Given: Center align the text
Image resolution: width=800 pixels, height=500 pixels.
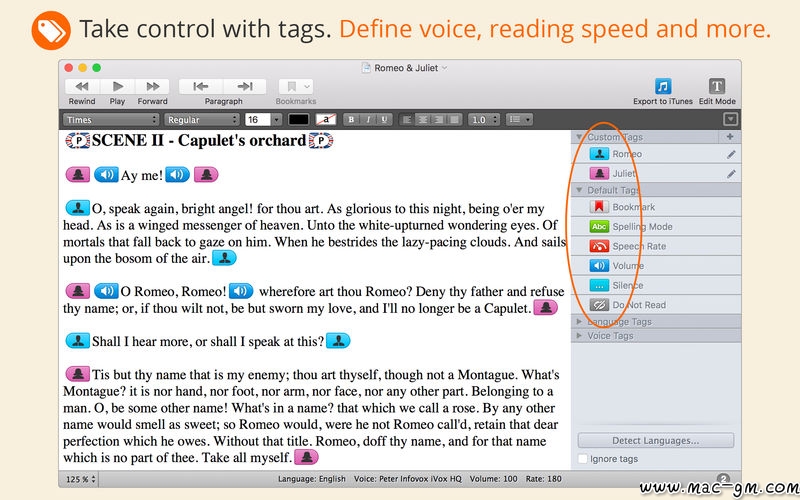Looking at the screenshot, I should (422, 119).
